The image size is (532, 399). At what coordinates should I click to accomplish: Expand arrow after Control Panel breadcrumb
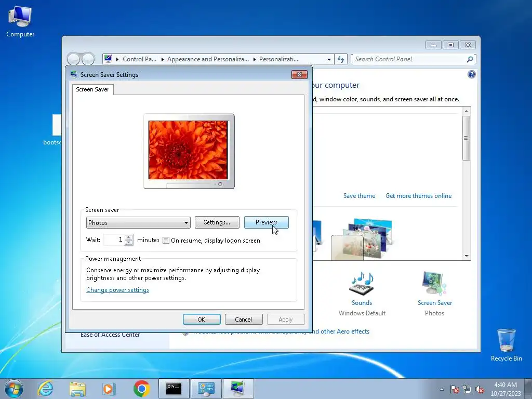162,59
